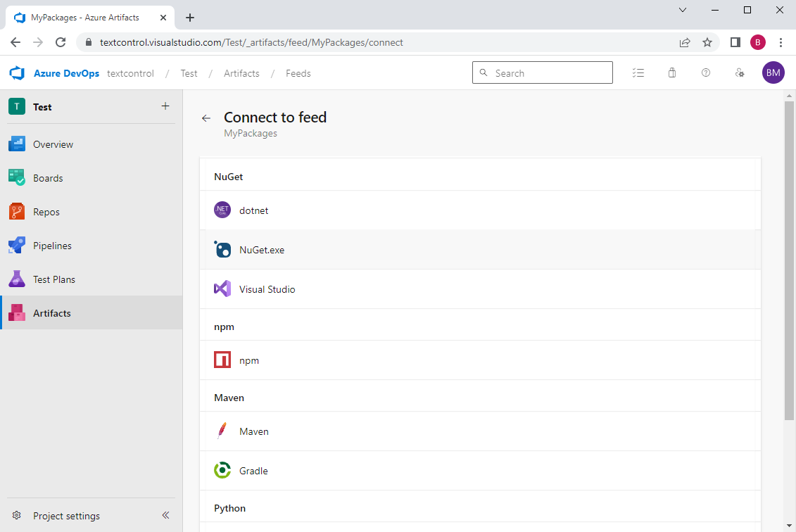Open the browser three-dot menu
This screenshot has width=796, height=532.
pyautogui.click(x=781, y=42)
